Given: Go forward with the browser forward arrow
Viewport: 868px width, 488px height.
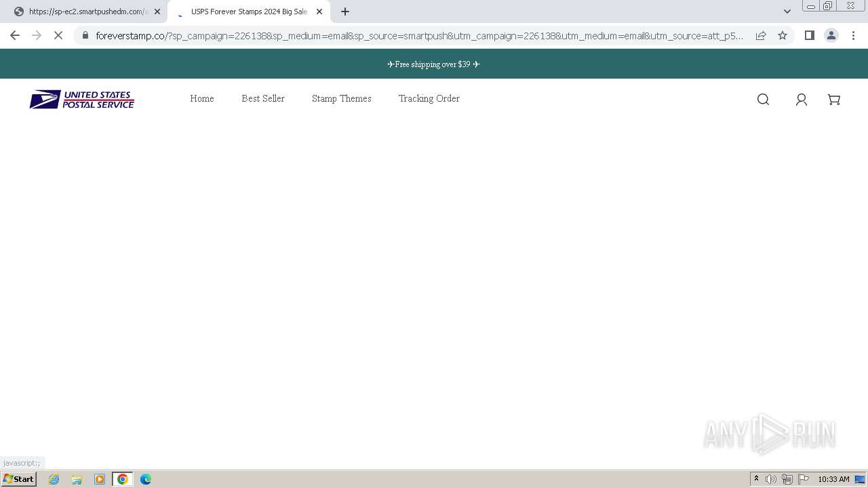Looking at the screenshot, I should coord(37,35).
